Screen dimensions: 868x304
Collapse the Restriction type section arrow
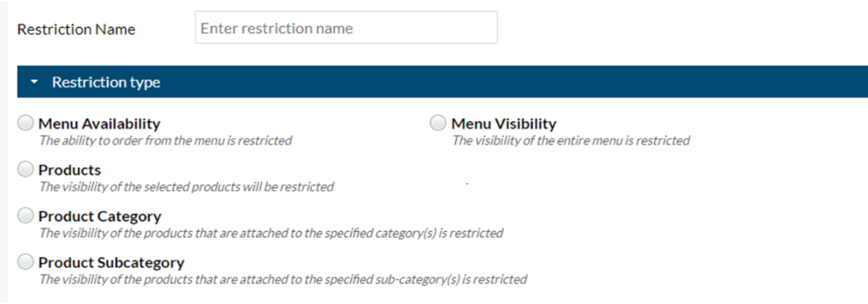click(x=34, y=82)
